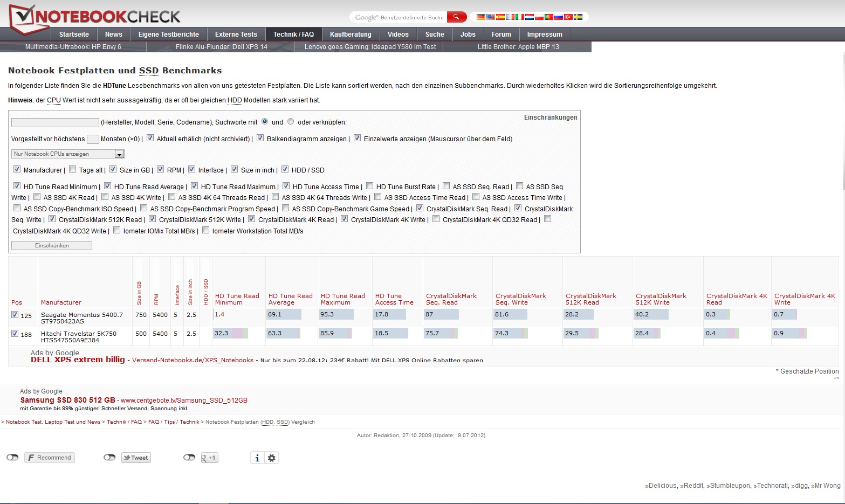
Task: Toggle the 'Balkendiagramm anzeigen' checkbox
Action: 260,138
